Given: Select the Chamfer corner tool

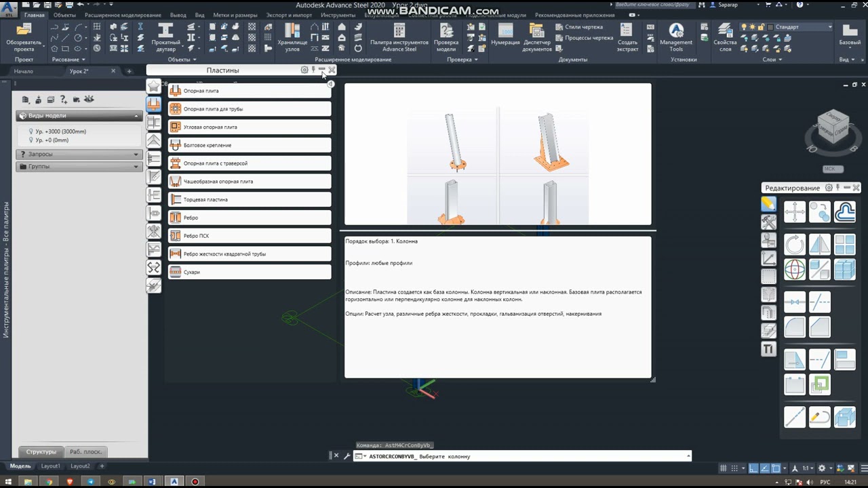Looking at the screenshot, I should click(x=820, y=327).
